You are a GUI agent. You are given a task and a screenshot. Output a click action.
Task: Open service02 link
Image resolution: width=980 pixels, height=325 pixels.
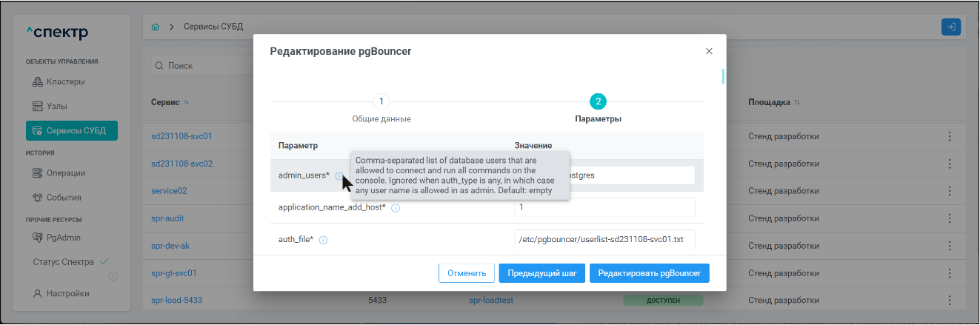[169, 191]
